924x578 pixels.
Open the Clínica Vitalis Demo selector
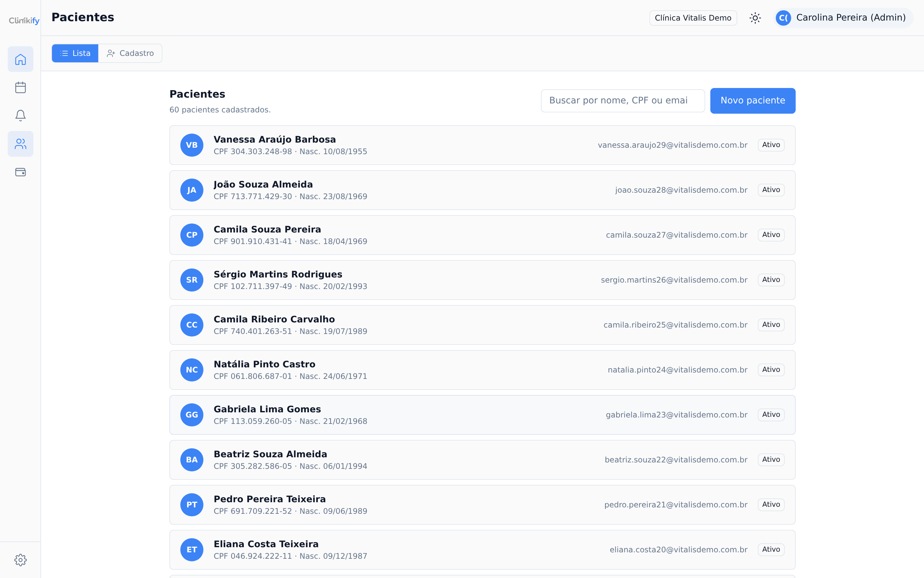[x=693, y=18]
